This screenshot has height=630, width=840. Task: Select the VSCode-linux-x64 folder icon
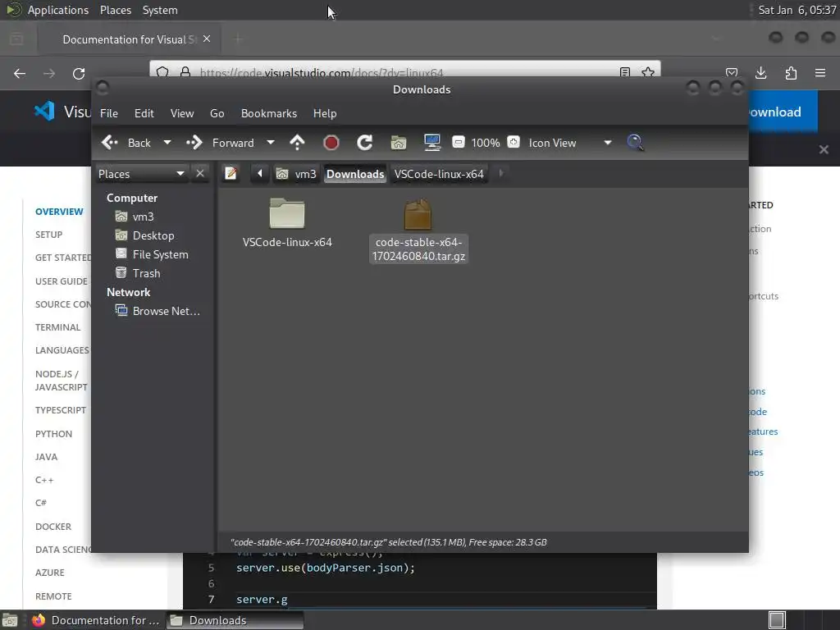287,213
